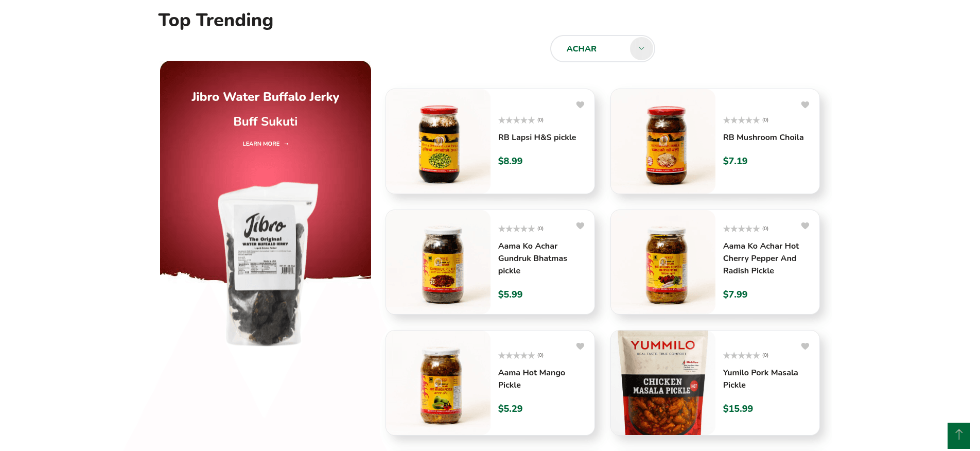980x451 pixels.
Task: Click the arrow next to LEARN MORE
Action: pyautogui.click(x=286, y=144)
